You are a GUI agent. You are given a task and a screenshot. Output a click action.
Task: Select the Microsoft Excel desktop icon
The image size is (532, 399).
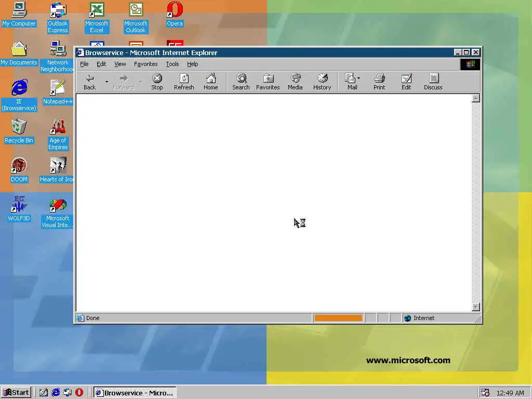pos(96,18)
